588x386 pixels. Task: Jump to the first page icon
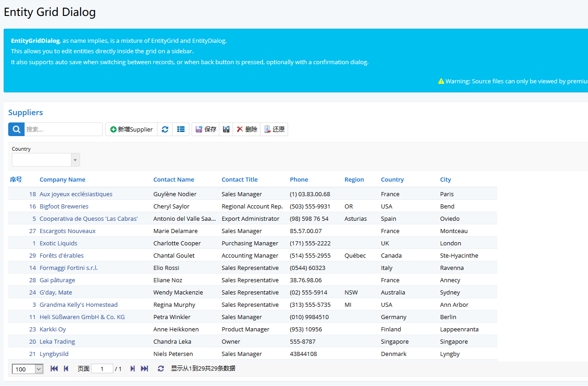pyautogui.click(x=54, y=368)
